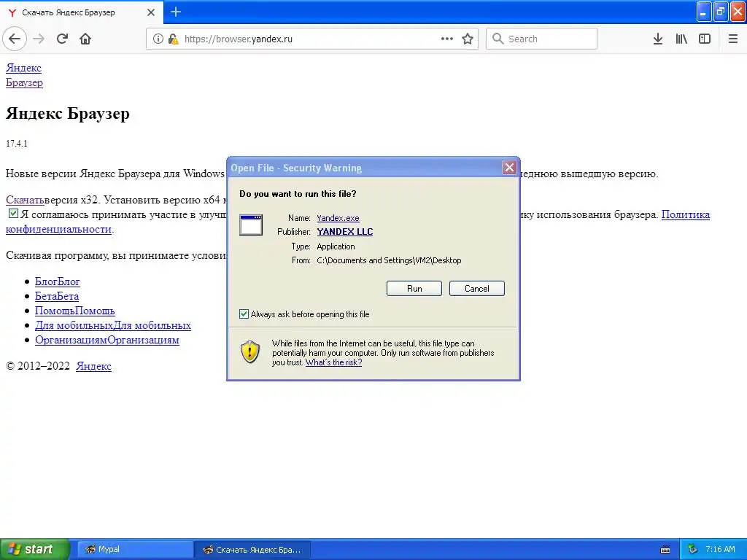Uncheck Always ask before opening this file
Screen dimensions: 747x560
point(244,314)
